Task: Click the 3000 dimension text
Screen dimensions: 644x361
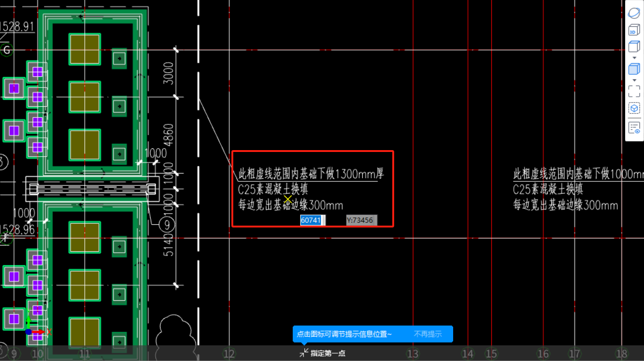Action: [x=168, y=73]
